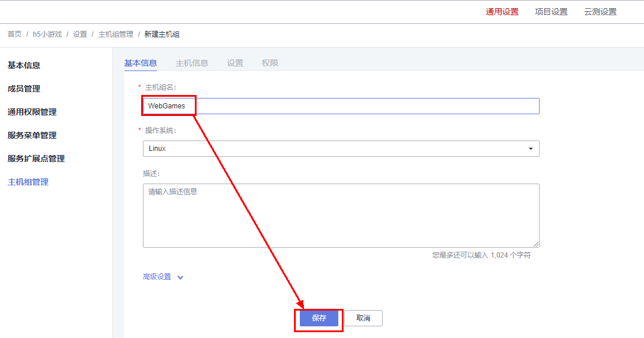Click the chevron beside 高级设置
Image resolution: width=644 pixels, height=338 pixels.
coord(180,278)
